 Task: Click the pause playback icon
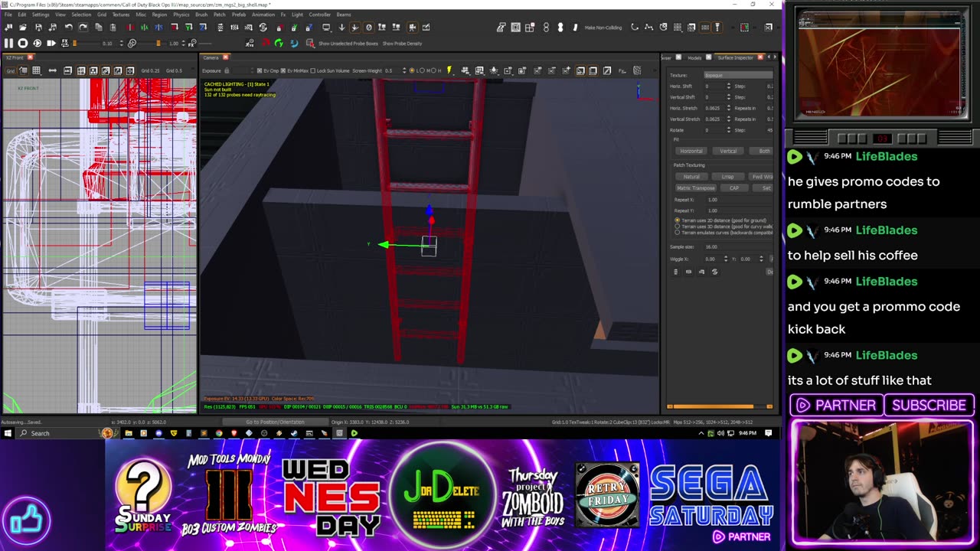coord(8,44)
